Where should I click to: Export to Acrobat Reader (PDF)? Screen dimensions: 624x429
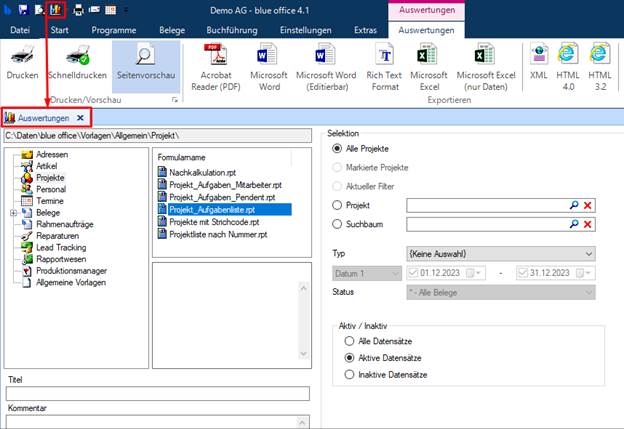click(x=216, y=67)
